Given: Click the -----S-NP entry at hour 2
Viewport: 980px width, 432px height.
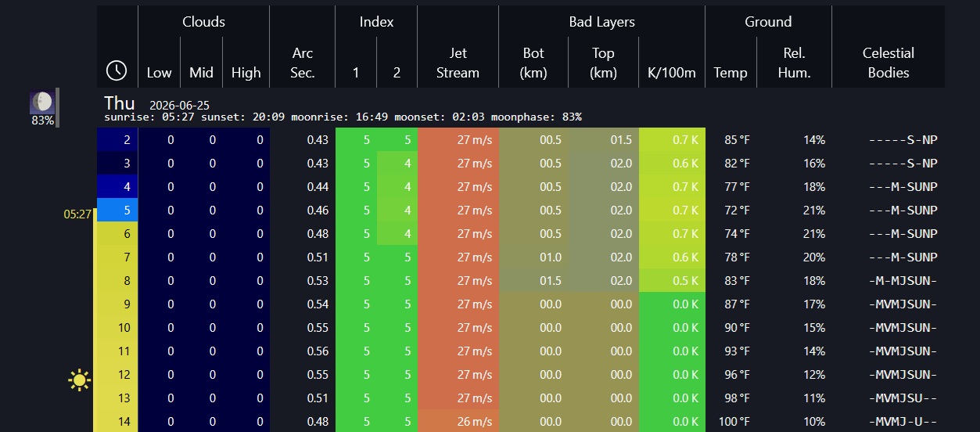Looking at the screenshot, I should click(903, 140).
